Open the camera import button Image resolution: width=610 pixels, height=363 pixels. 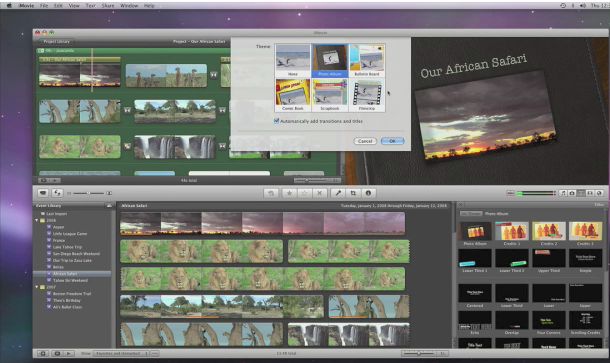43,193
